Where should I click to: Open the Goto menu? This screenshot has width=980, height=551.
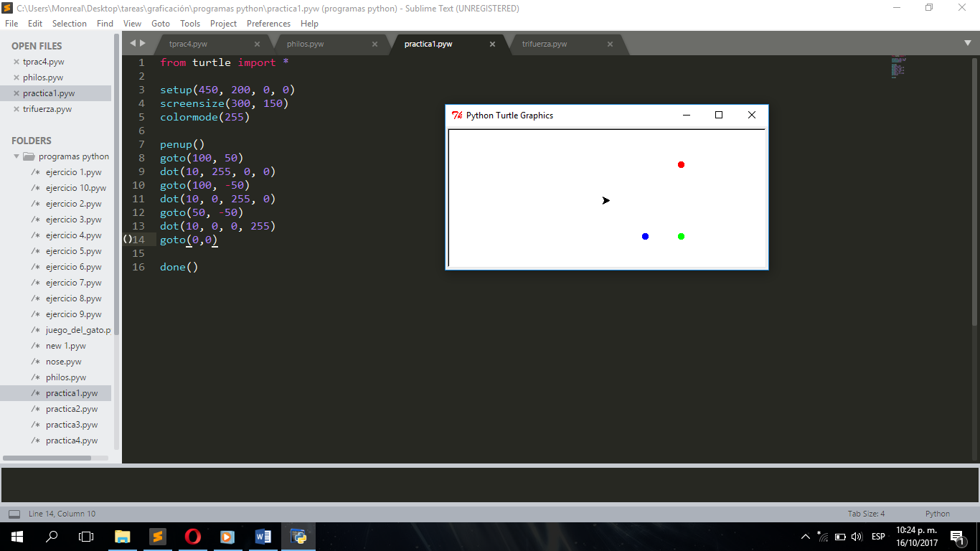pos(161,24)
